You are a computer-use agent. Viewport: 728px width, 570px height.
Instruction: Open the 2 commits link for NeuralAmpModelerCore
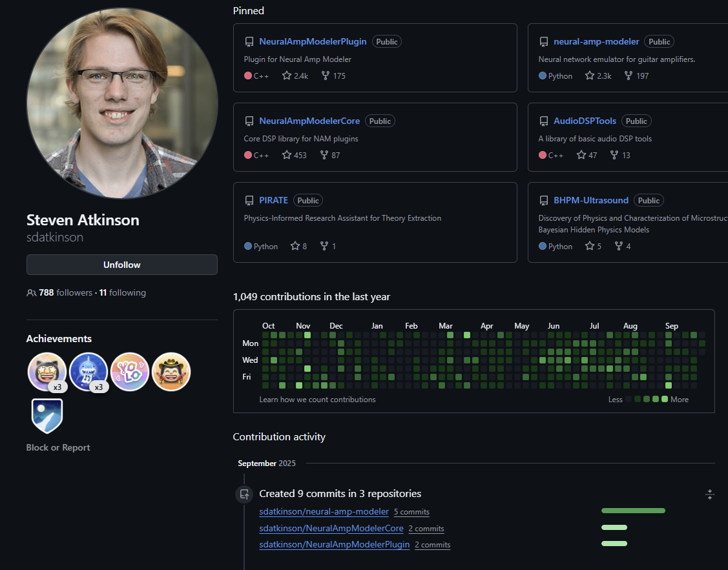426,529
